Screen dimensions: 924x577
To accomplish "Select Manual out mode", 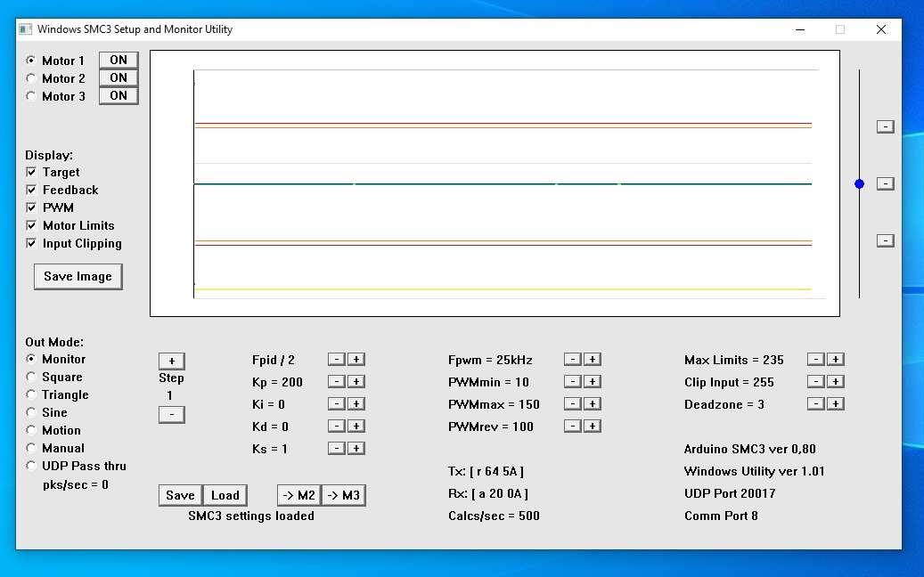I will (x=30, y=448).
